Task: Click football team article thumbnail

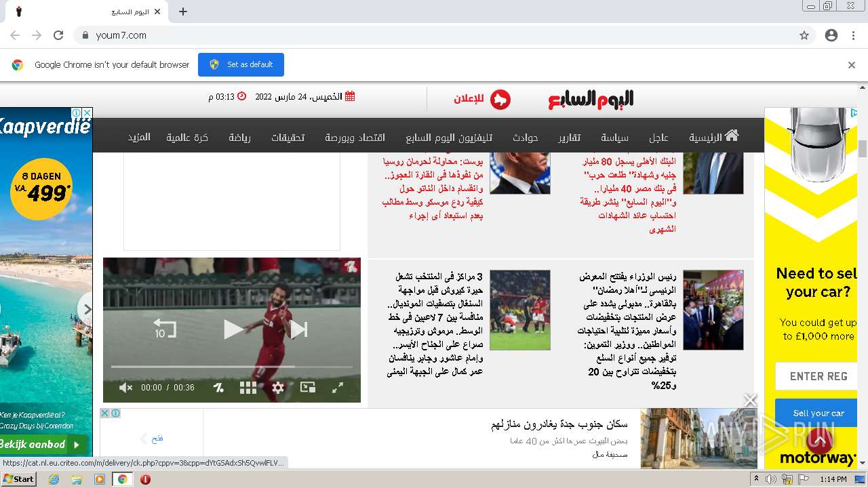Action: [520, 310]
